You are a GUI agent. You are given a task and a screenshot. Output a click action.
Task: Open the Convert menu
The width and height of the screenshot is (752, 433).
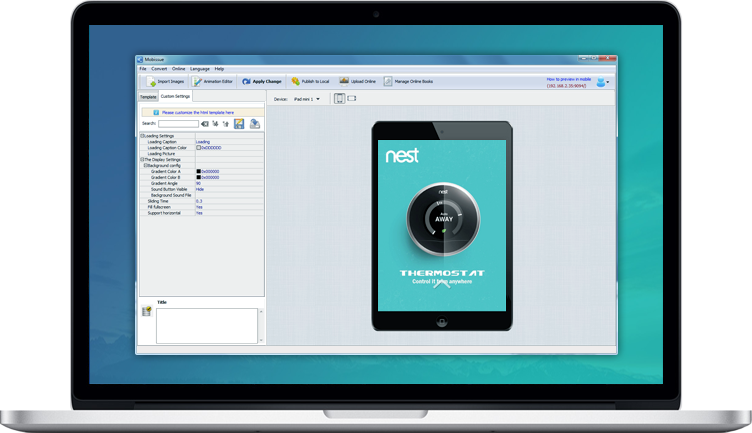159,69
